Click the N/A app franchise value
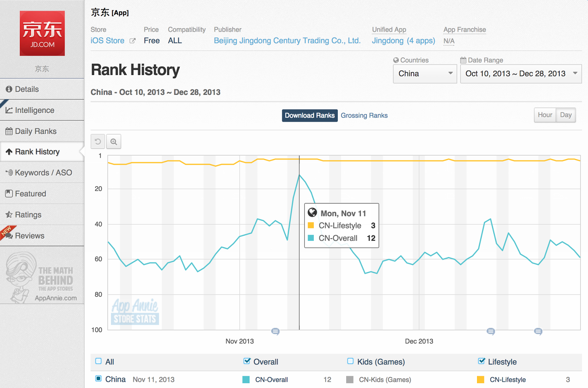Image resolution: width=588 pixels, height=388 pixels. 449,41
